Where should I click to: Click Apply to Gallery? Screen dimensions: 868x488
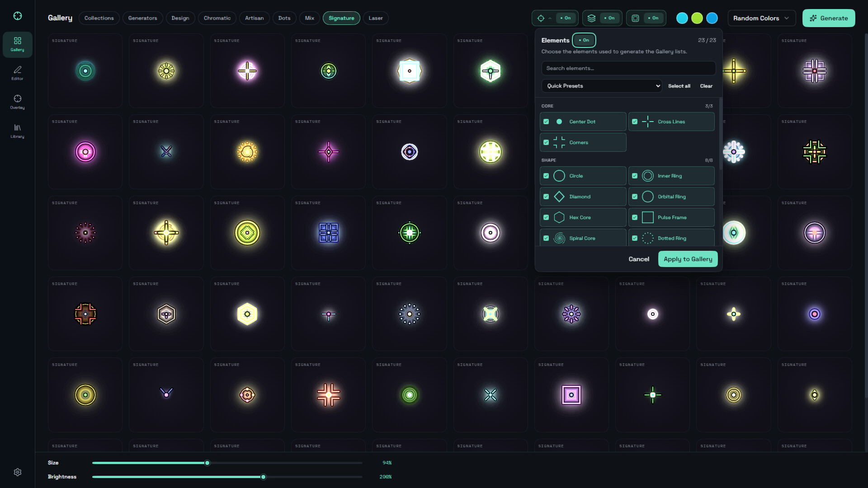tap(688, 259)
